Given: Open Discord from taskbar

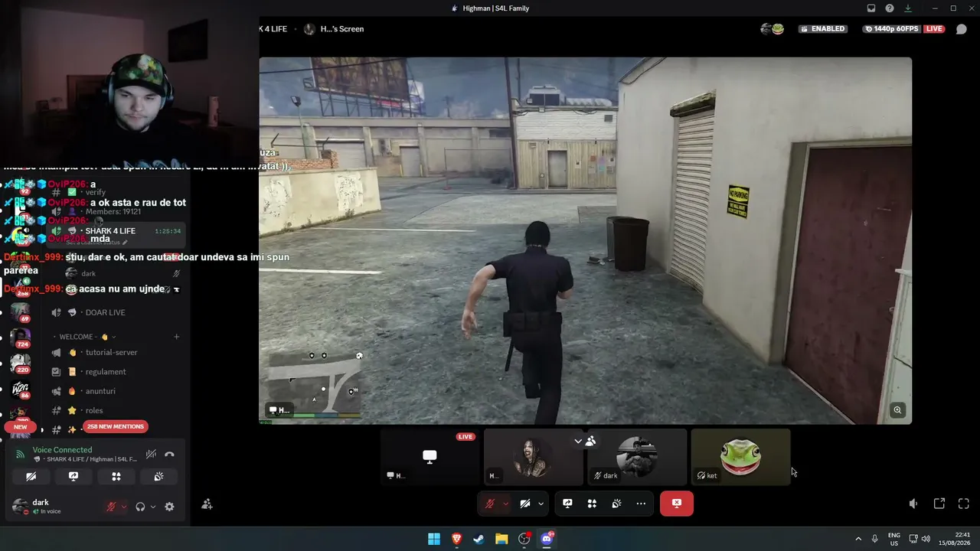Looking at the screenshot, I should pos(547,539).
